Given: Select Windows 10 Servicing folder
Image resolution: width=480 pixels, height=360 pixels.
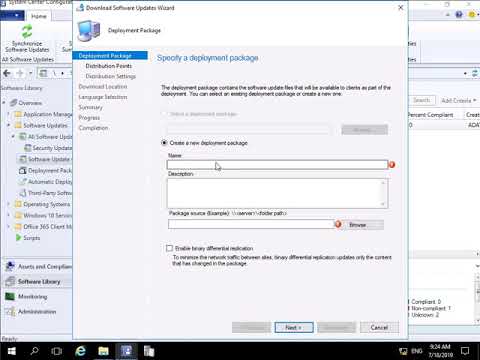Looking at the screenshot, I should (x=43, y=216).
